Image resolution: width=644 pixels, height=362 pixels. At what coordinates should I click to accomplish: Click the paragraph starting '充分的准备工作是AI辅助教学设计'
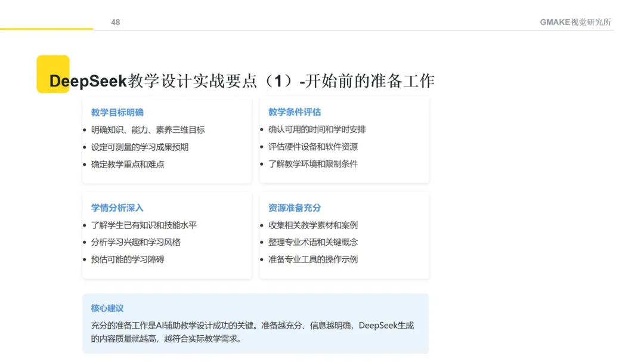(x=252, y=332)
